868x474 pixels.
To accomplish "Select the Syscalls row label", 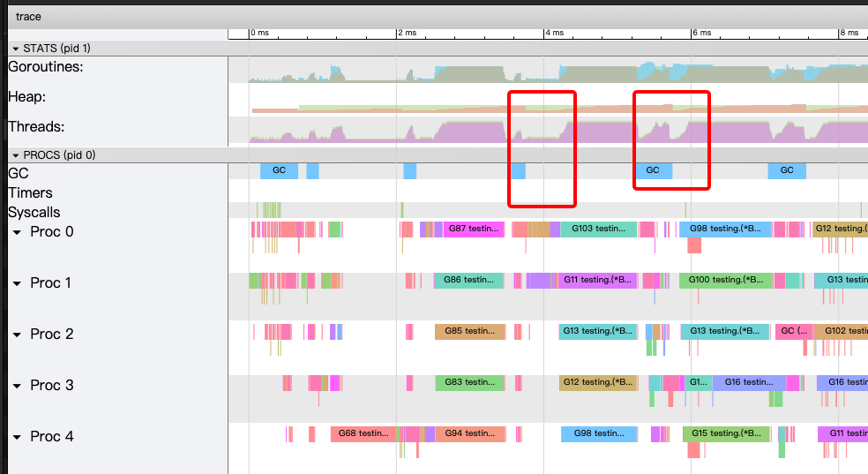I will 34,212.
